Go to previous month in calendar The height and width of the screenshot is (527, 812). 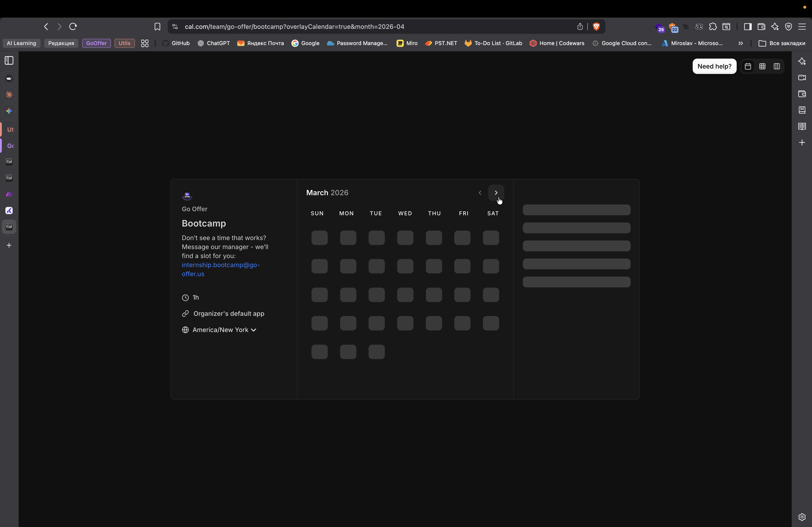coord(480,193)
